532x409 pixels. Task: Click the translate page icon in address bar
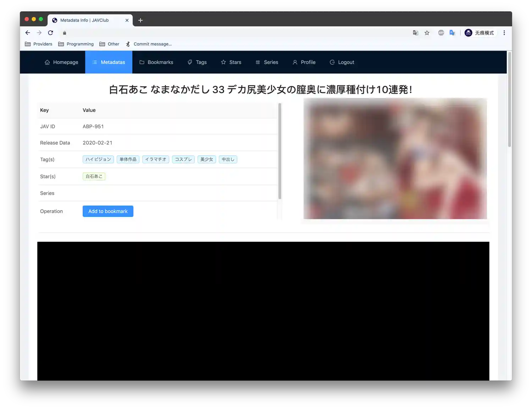[x=415, y=33]
